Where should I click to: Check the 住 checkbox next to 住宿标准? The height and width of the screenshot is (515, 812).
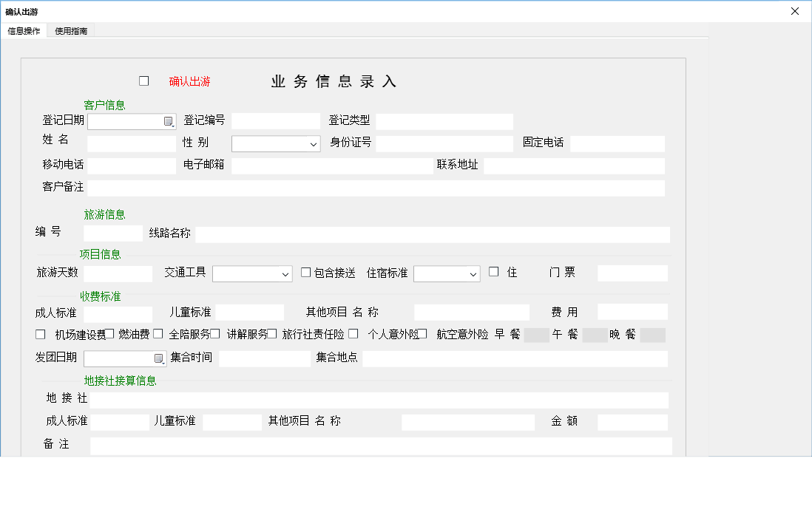click(x=494, y=272)
